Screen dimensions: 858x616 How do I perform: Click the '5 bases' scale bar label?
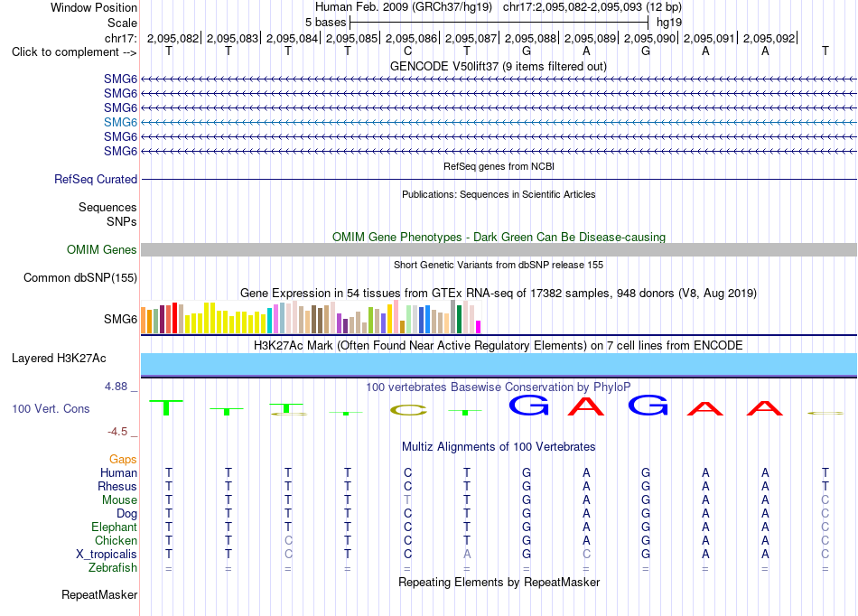325,23
